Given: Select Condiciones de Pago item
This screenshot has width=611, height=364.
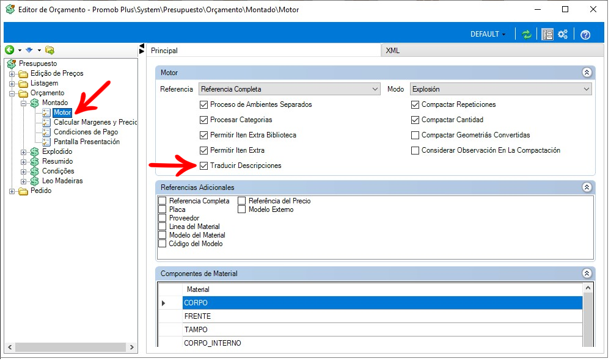Looking at the screenshot, I should [x=86, y=132].
